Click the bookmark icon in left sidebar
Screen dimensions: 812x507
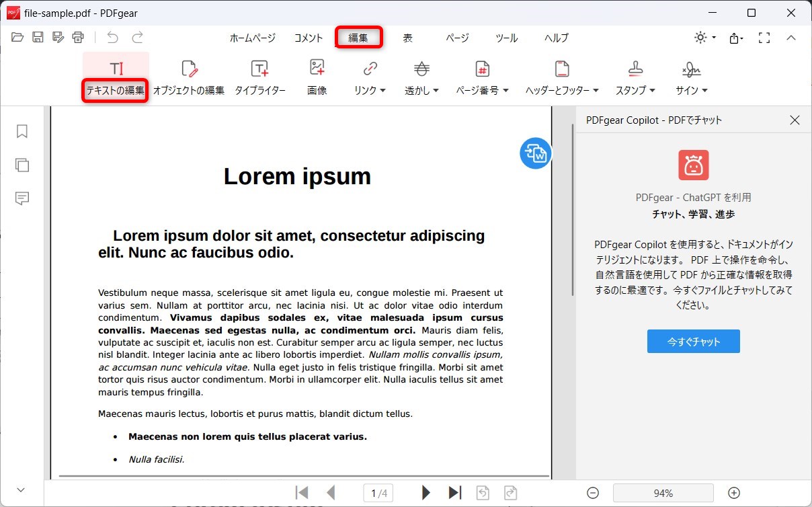pos(22,131)
